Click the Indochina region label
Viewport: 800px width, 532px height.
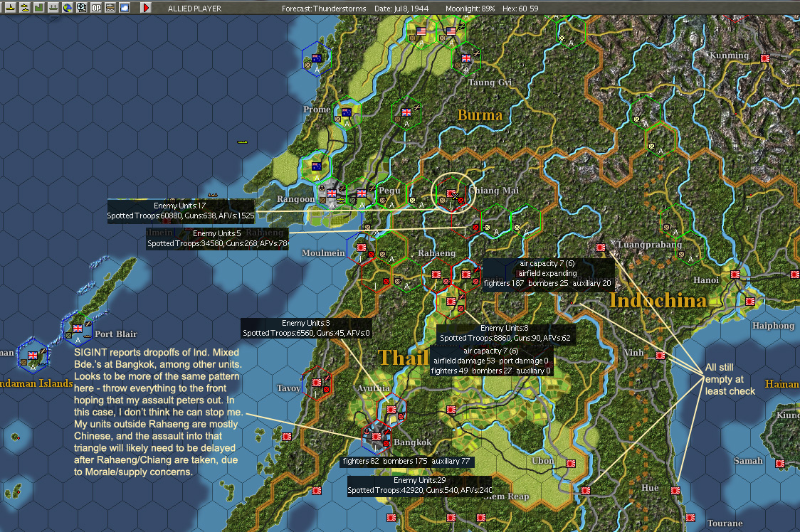[658, 300]
